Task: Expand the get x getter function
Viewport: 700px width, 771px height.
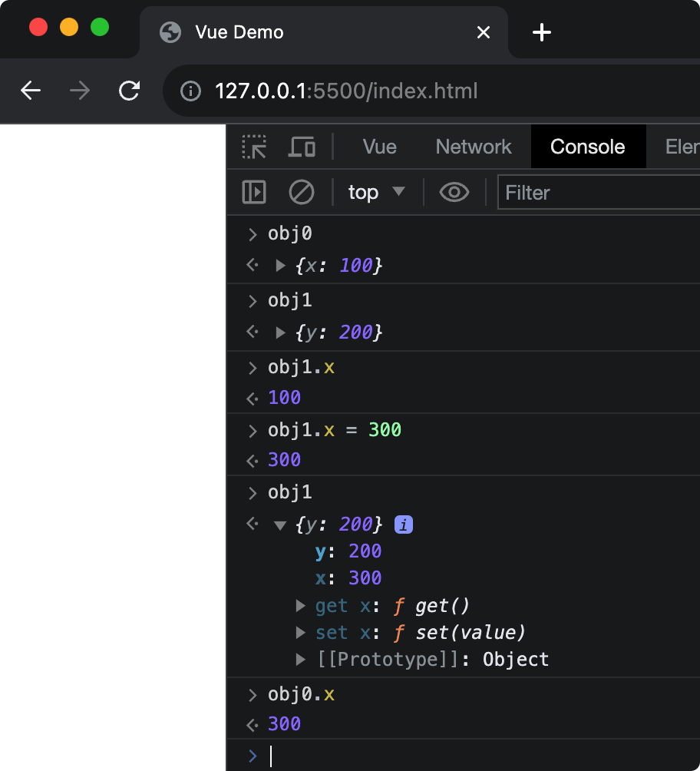Action: (x=301, y=606)
